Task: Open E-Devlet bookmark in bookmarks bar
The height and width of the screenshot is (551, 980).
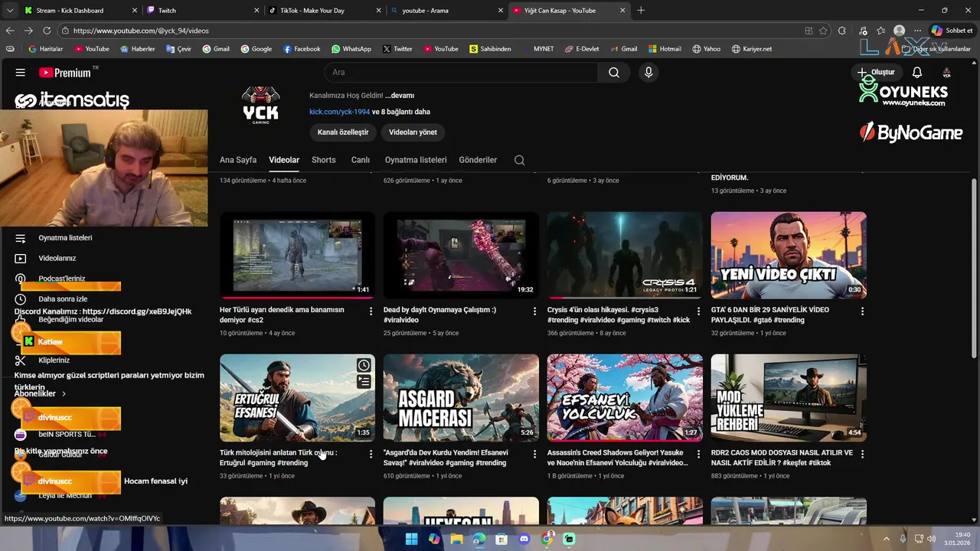Action: [x=582, y=49]
